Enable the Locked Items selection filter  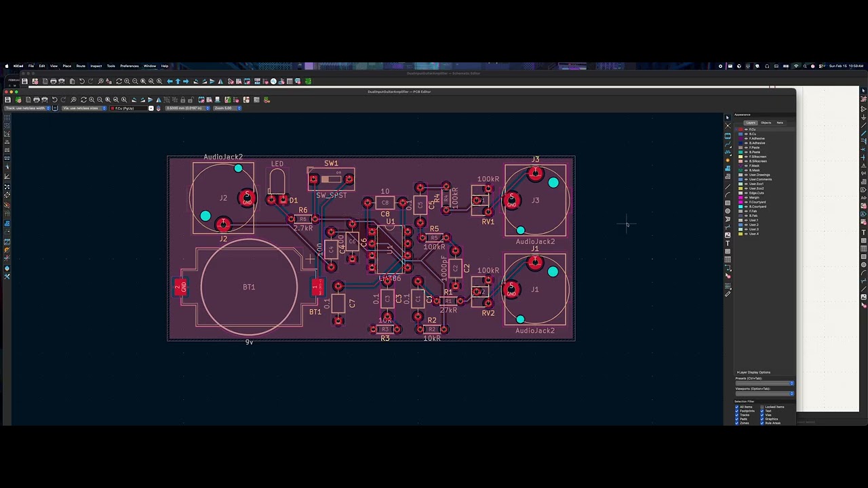(762, 407)
